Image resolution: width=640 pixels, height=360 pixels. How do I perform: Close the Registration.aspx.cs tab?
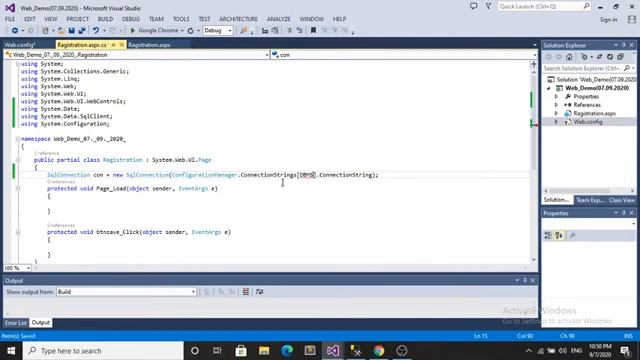122,45
